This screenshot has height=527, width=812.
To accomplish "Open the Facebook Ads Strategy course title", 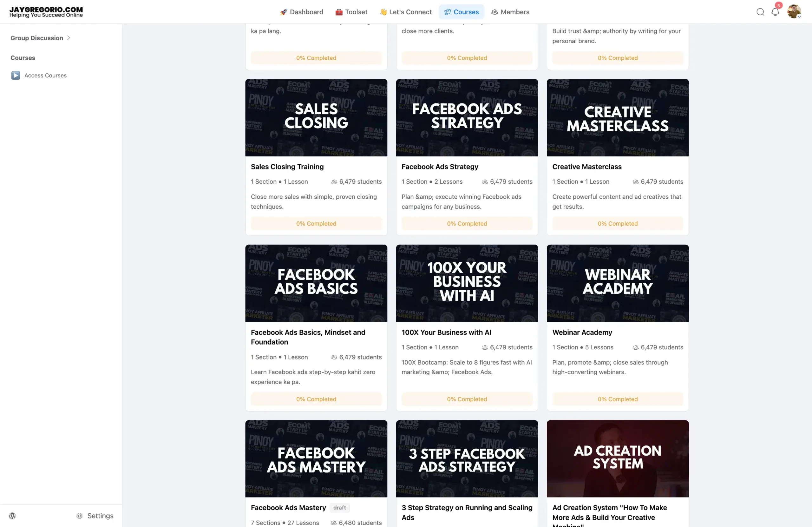I will click(x=440, y=167).
